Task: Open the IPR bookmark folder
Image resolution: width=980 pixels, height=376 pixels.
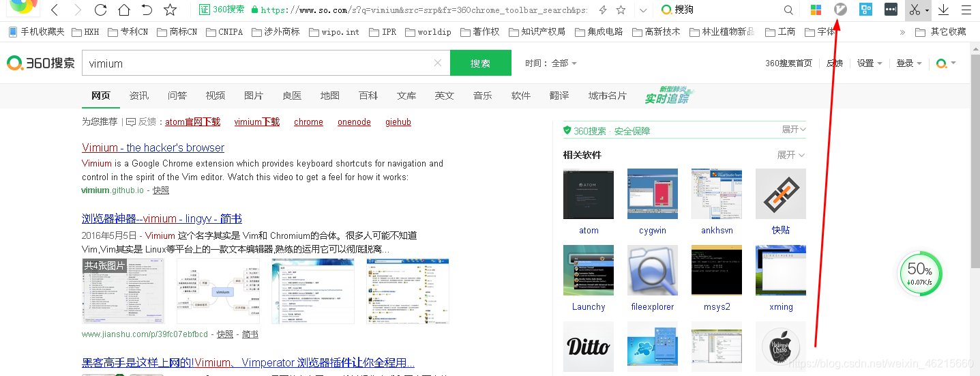Action: pyautogui.click(x=383, y=31)
